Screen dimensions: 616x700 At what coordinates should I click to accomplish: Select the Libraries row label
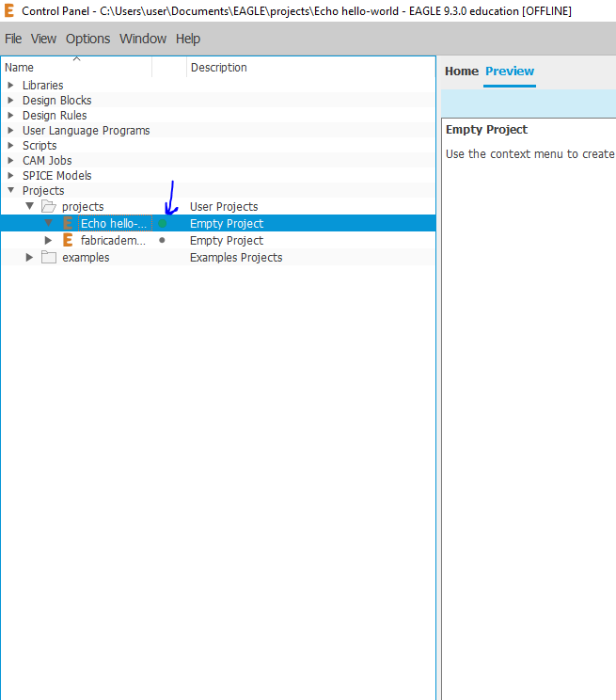(43, 85)
